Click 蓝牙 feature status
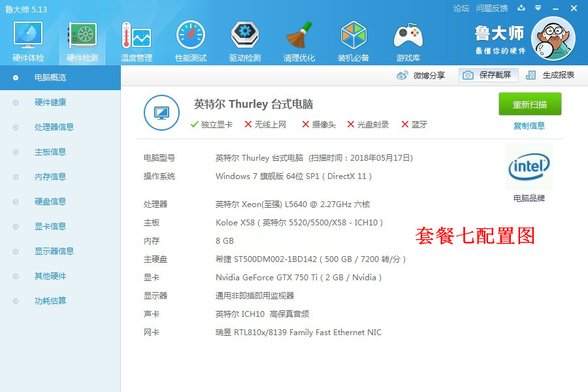This screenshot has width=588, height=392. tap(414, 125)
